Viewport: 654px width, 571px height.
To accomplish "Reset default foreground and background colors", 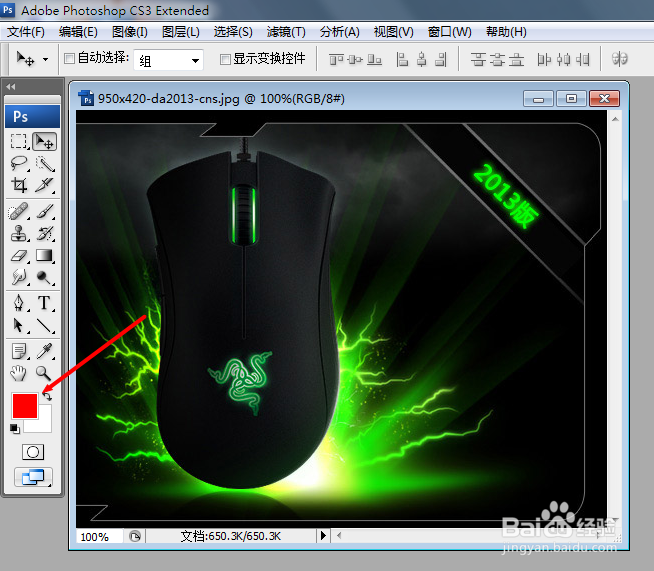I will [x=15, y=428].
